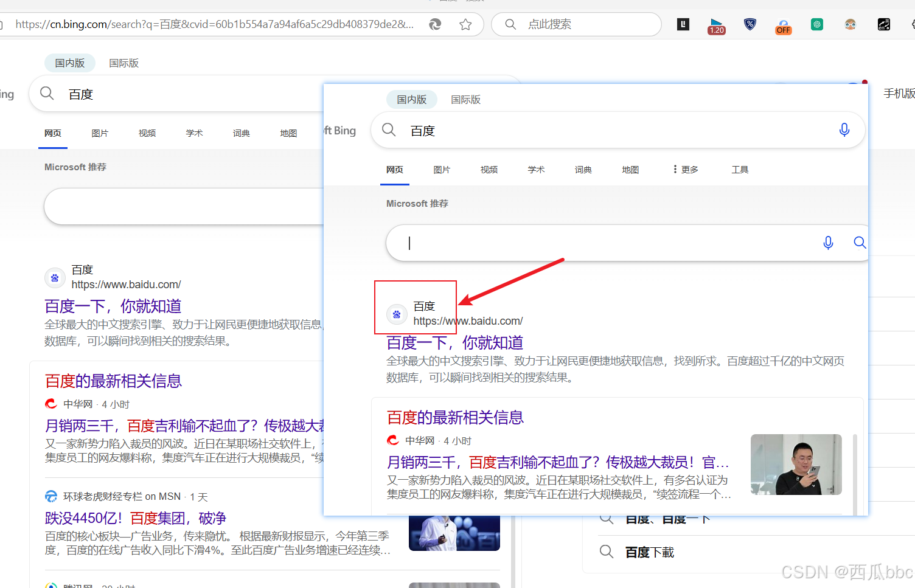Open 月销两三千 news headline in overlay
This screenshot has height=588, width=915.
tap(558, 462)
